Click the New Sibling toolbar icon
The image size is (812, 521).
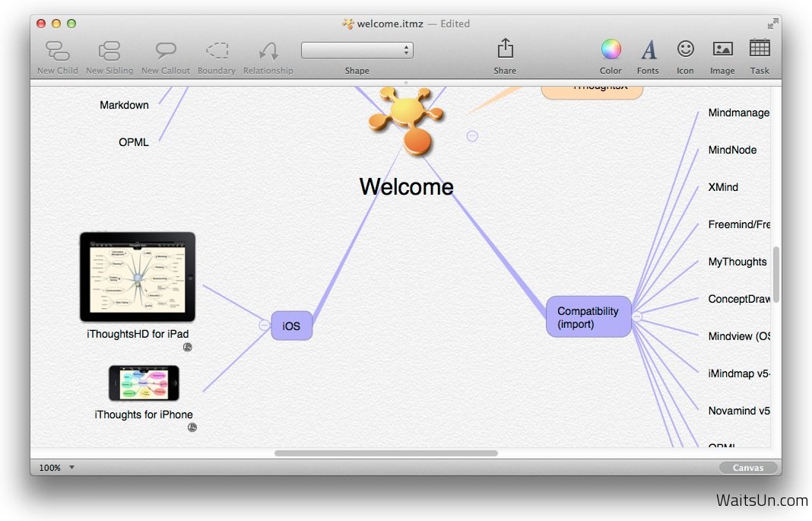click(x=109, y=51)
